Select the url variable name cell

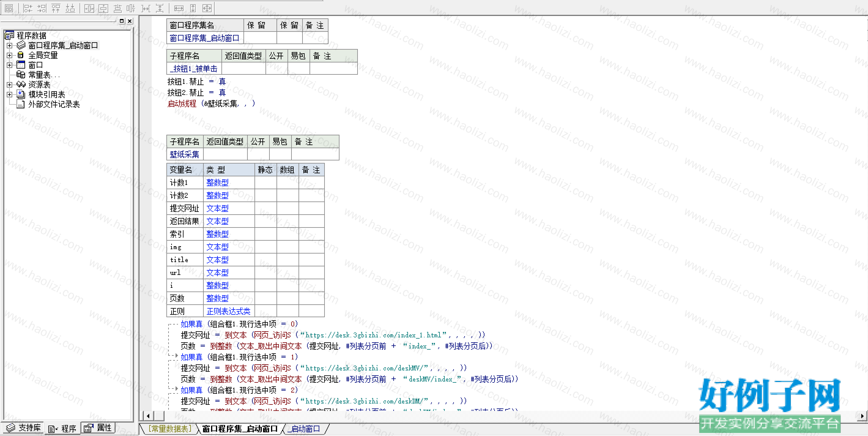(185, 272)
